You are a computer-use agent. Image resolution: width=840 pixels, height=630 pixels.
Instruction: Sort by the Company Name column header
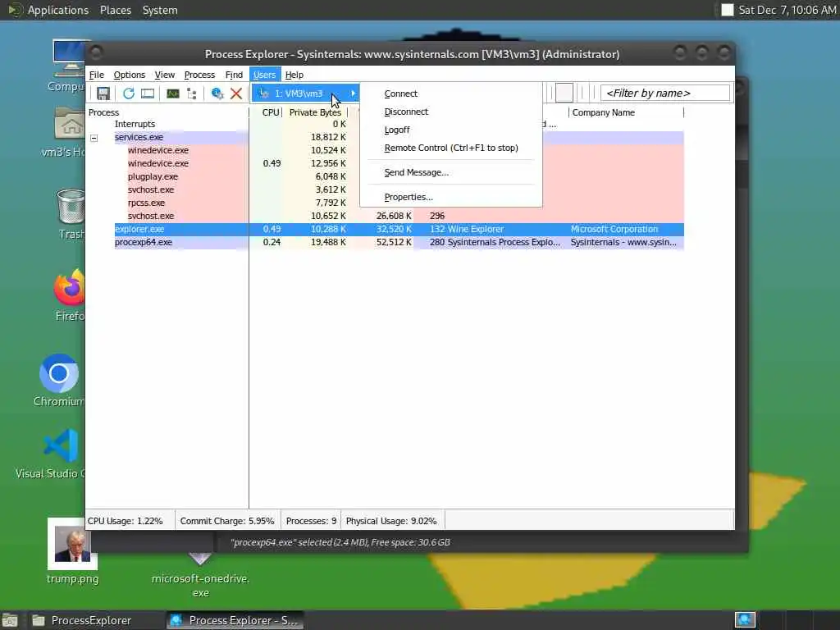tap(626, 112)
